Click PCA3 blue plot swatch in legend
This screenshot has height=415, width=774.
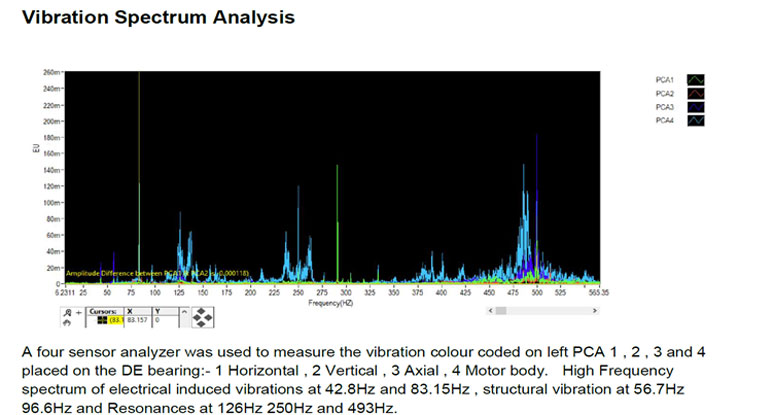coord(696,107)
